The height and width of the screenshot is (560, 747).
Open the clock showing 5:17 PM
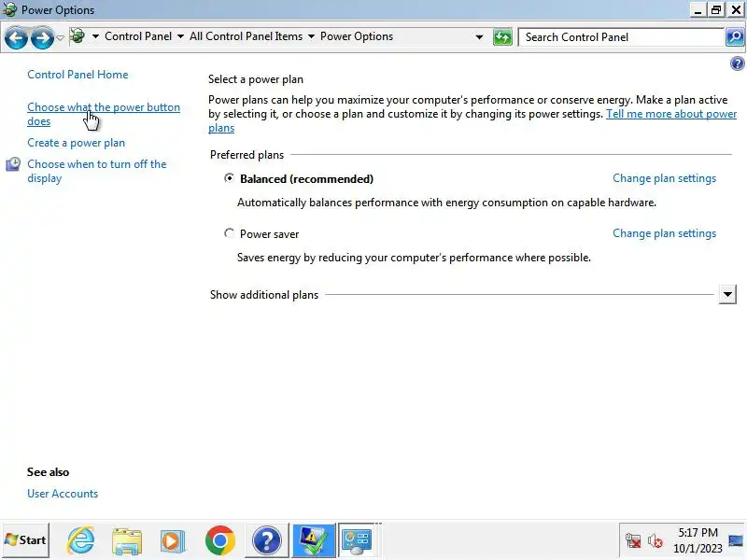click(x=698, y=540)
